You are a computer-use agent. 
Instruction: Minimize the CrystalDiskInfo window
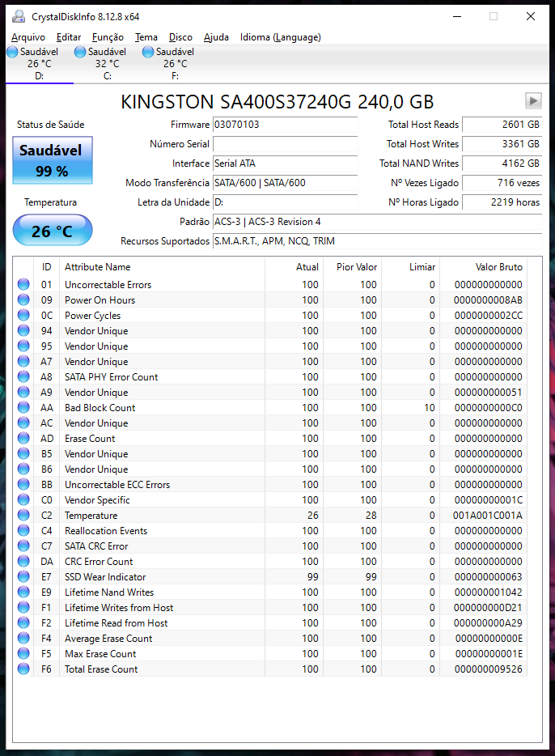(x=457, y=16)
